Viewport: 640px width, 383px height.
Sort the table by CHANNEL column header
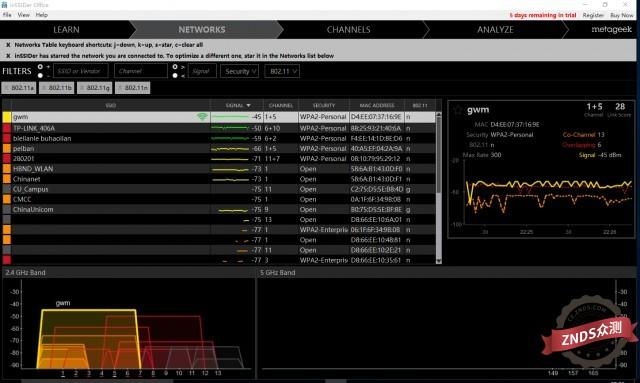[x=281, y=105]
